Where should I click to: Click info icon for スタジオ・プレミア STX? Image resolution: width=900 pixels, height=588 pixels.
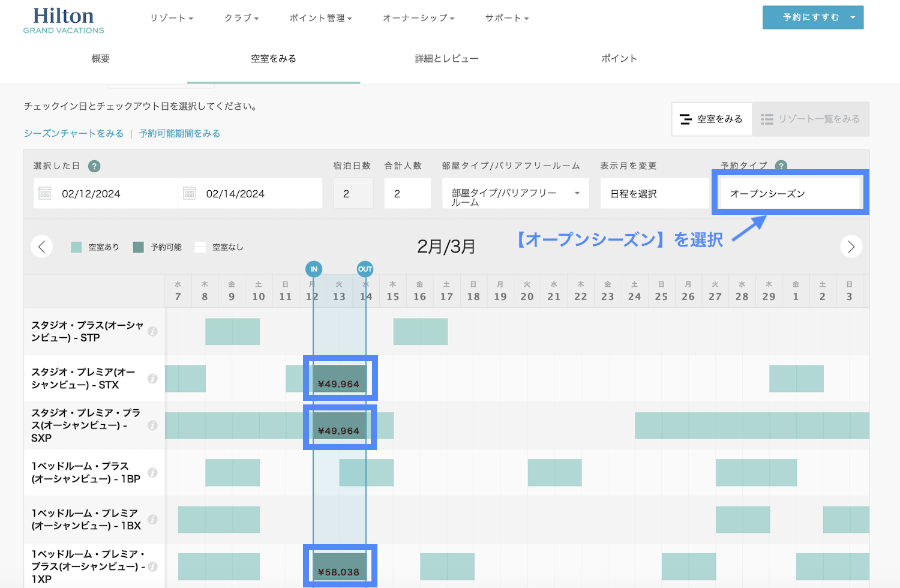[152, 379]
